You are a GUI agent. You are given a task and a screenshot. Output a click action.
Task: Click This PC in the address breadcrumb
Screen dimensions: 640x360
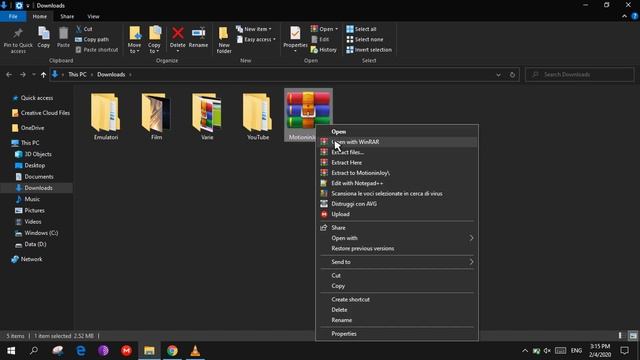pos(77,75)
